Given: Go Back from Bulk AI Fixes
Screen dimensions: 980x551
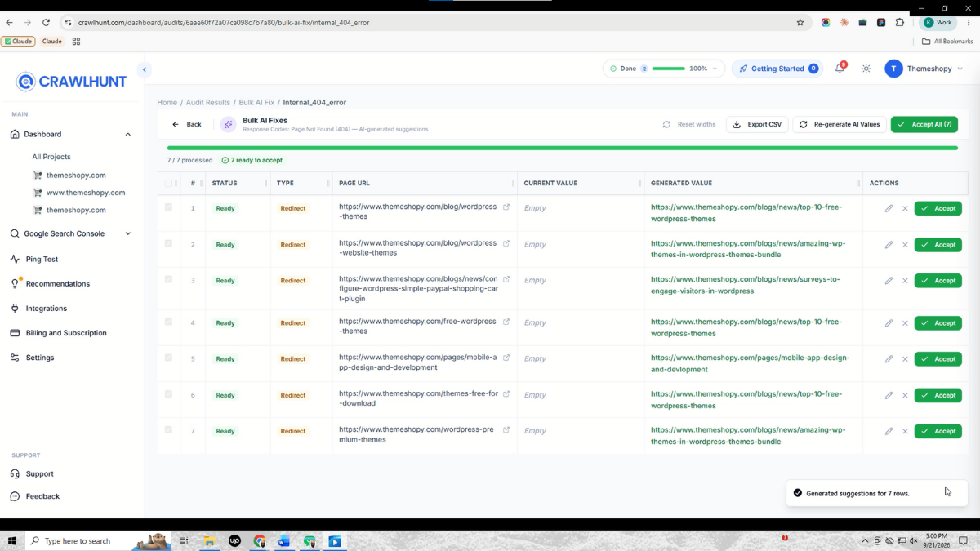Looking at the screenshot, I should (187, 125).
